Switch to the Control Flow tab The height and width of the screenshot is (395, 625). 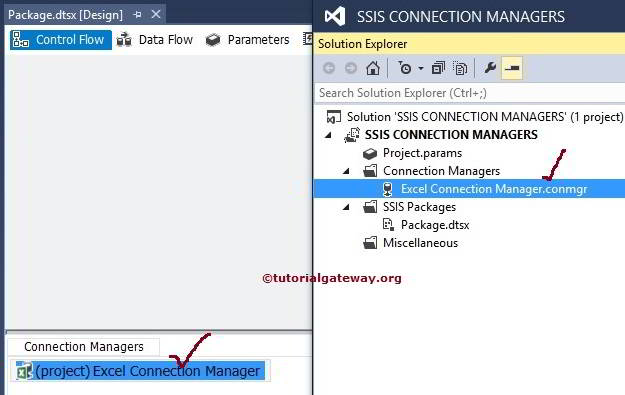pos(61,40)
